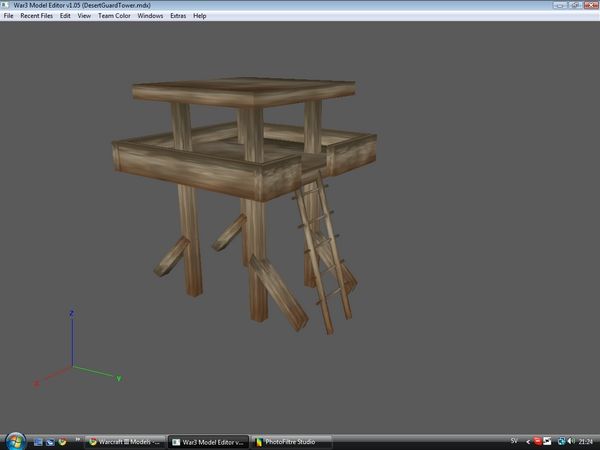The width and height of the screenshot is (600, 450).
Task: Click the Switch Between Windows quick launch icon
Action: (50, 442)
